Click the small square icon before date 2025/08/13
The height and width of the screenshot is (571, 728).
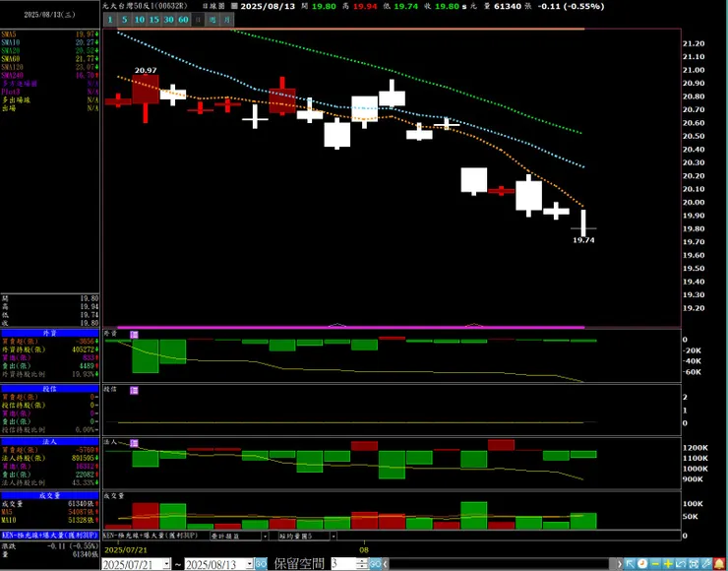click(x=234, y=6)
